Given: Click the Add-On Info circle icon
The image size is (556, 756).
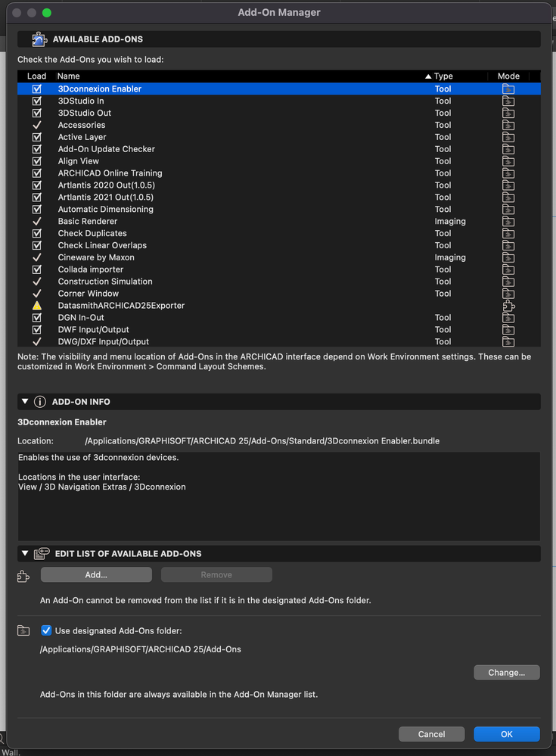Looking at the screenshot, I should click(x=40, y=402).
